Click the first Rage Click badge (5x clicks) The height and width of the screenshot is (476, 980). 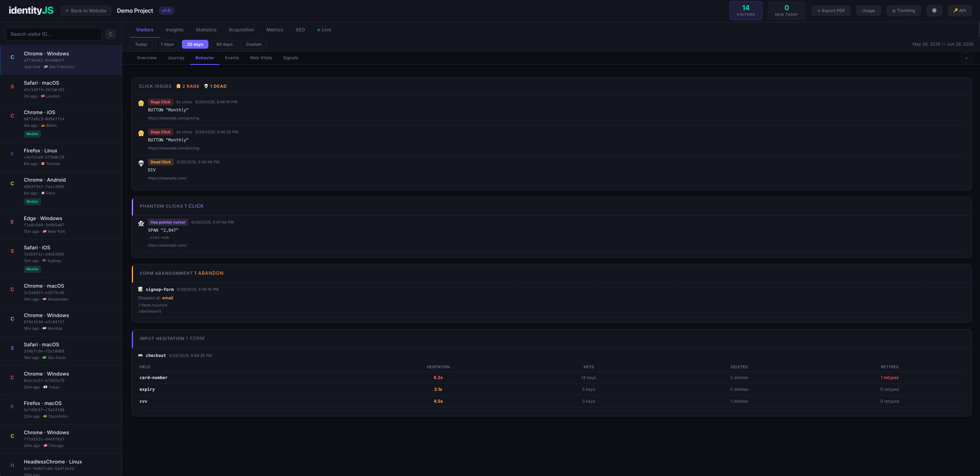(x=161, y=102)
